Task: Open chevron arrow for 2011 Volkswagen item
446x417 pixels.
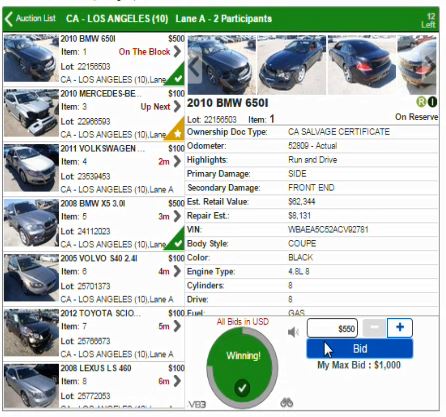Action: [177, 162]
